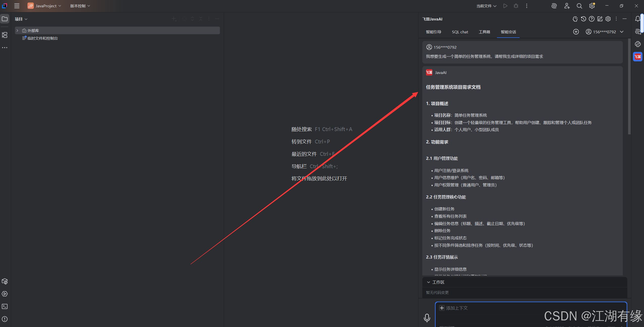Open the Run tool window icon
This screenshot has width=644, height=327.
tap(5, 294)
